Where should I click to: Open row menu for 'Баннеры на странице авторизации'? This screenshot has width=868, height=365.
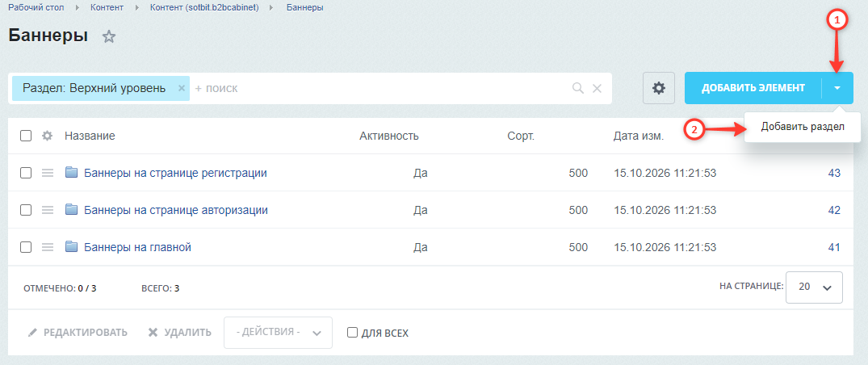coord(48,210)
